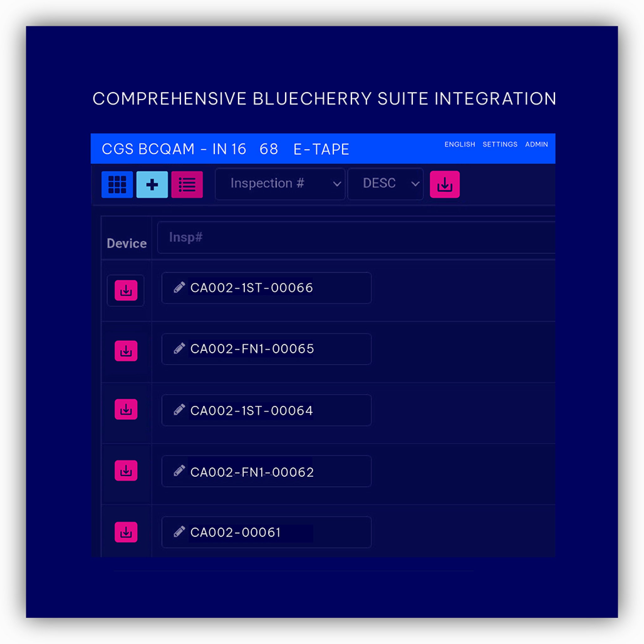Select the grid view icon
Image resolution: width=644 pixels, height=644 pixels.
coord(117,184)
